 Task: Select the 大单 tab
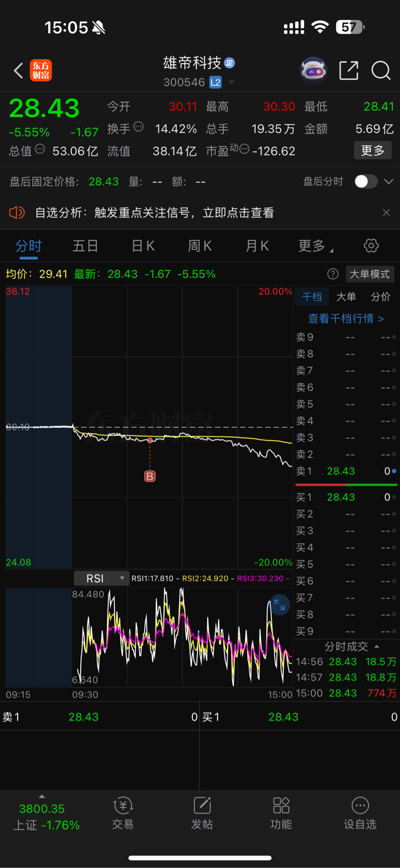click(x=346, y=297)
